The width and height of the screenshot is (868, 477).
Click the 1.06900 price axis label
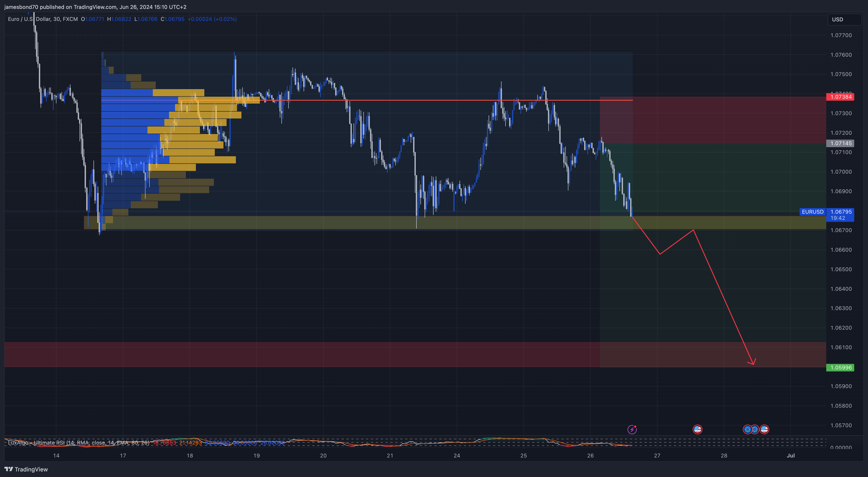pos(841,191)
